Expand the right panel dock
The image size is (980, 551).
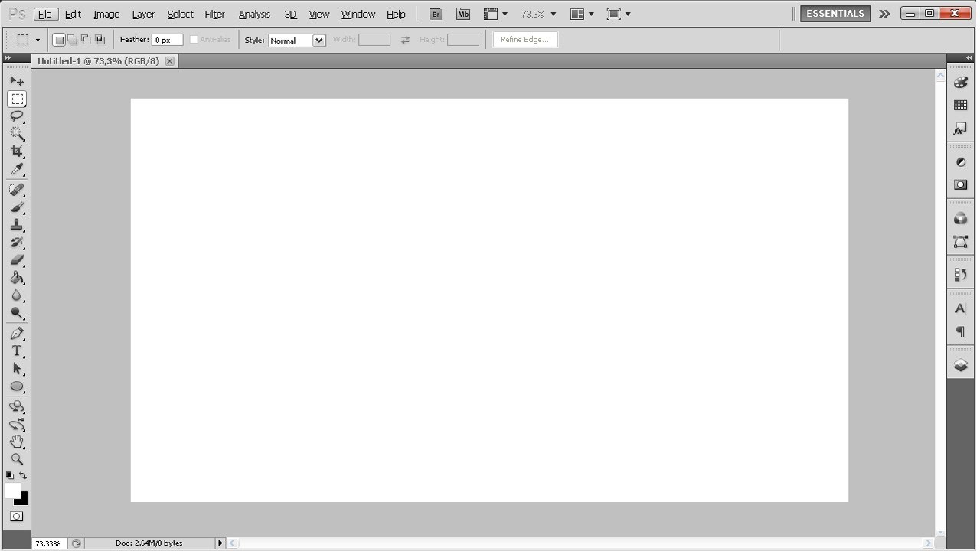969,57
